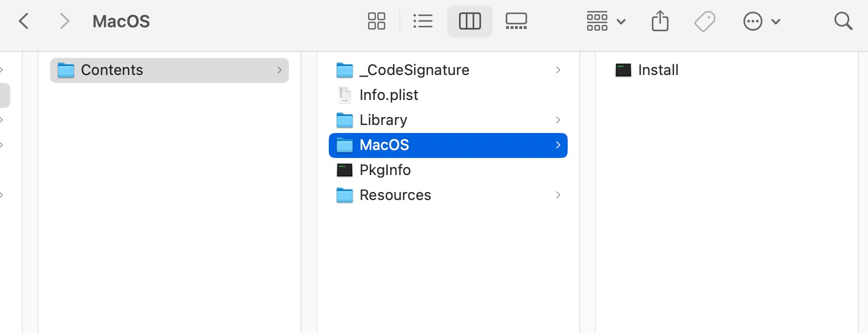The height and width of the screenshot is (333, 868).
Task: Select the Info.plist file
Action: pos(388,95)
